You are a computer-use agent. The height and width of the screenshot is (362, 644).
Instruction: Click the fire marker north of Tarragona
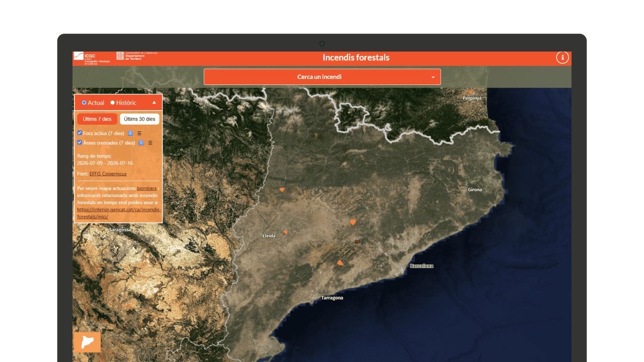pos(340,262)
